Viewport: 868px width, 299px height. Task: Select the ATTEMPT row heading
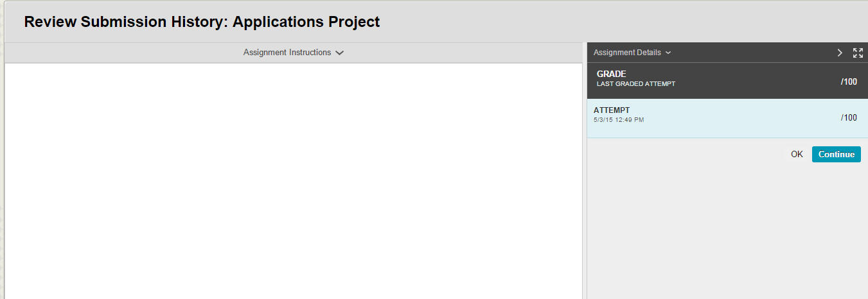[612, 110]
